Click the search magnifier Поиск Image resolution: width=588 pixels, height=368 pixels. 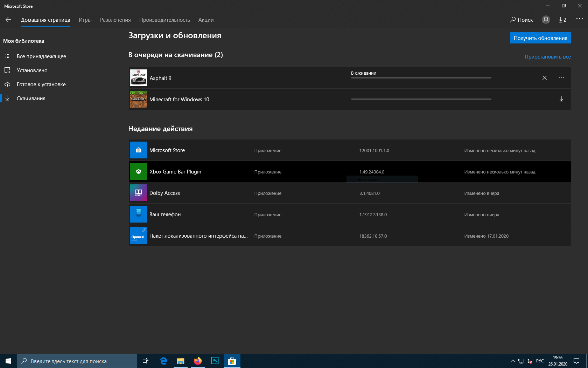(x=521, y=20)
